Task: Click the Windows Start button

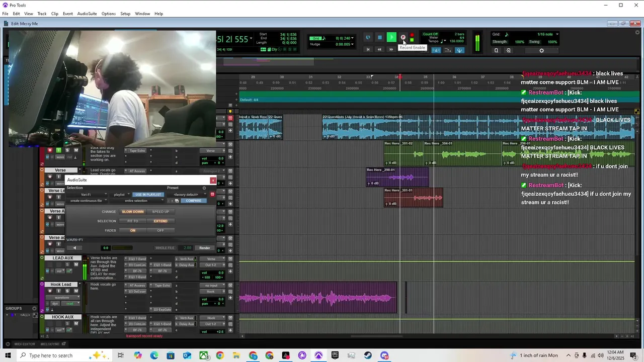Action: (x=8, y=355)
